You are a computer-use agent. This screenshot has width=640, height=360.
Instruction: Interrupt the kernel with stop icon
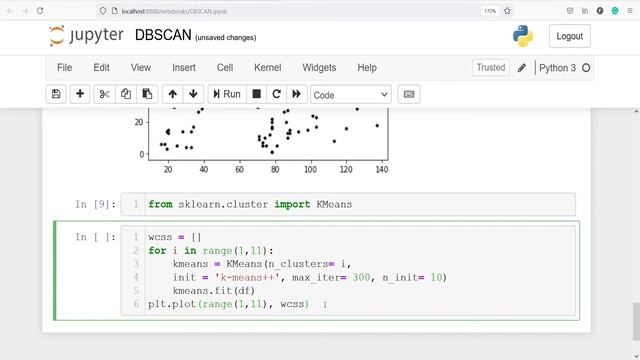pyautogui.click(x=256, y=94)
